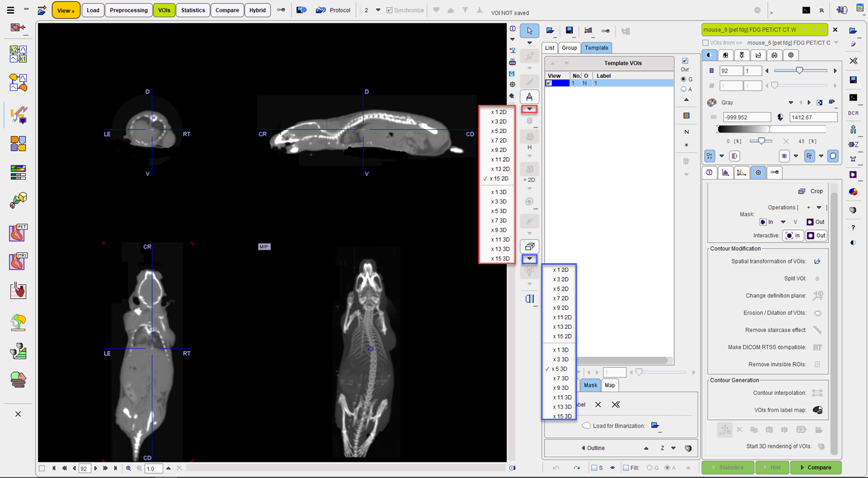Open the DCM export icon
Image resolution: width=868 pixels, height=478 pixels.
(x=853, y=113)
